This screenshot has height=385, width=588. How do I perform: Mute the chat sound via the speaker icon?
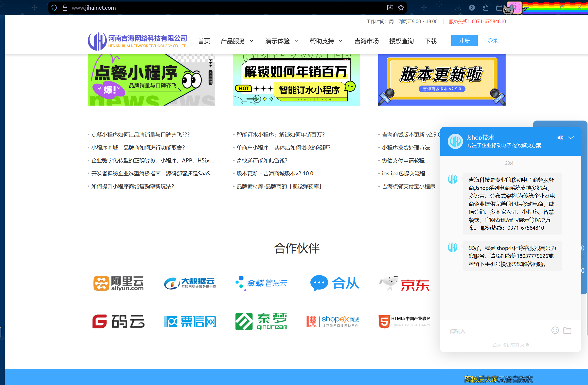(x=560, y=137)
